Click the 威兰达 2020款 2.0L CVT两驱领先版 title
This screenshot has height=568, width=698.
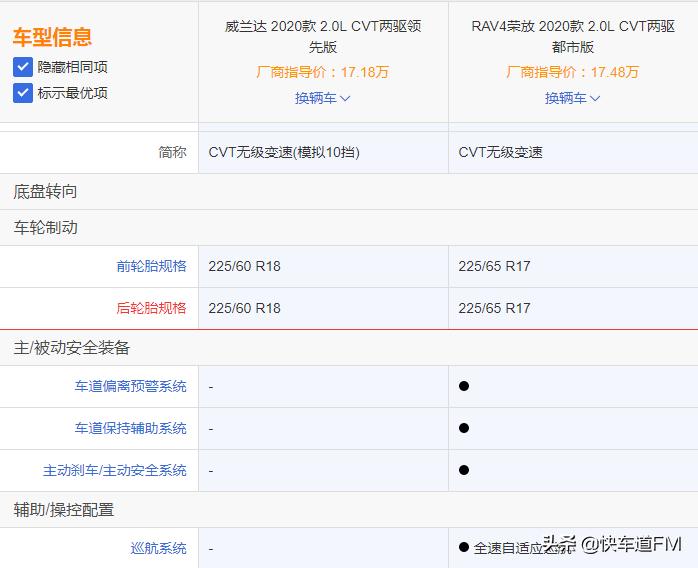tap(323, 37)
